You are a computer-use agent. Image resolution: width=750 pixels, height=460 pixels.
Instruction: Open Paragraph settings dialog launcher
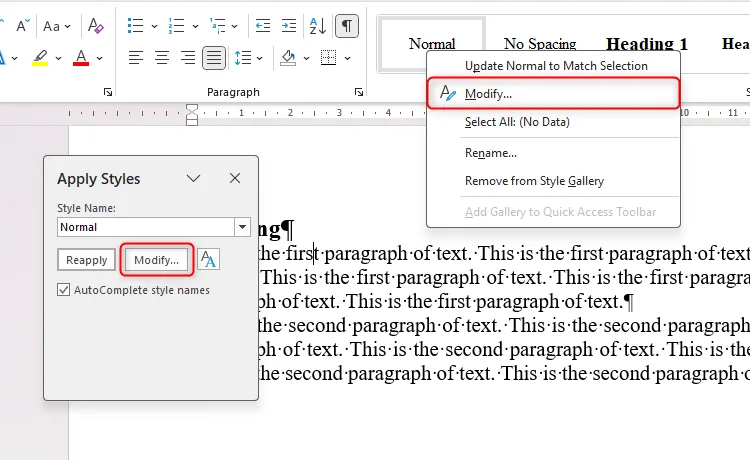click(x=359, y=92)
